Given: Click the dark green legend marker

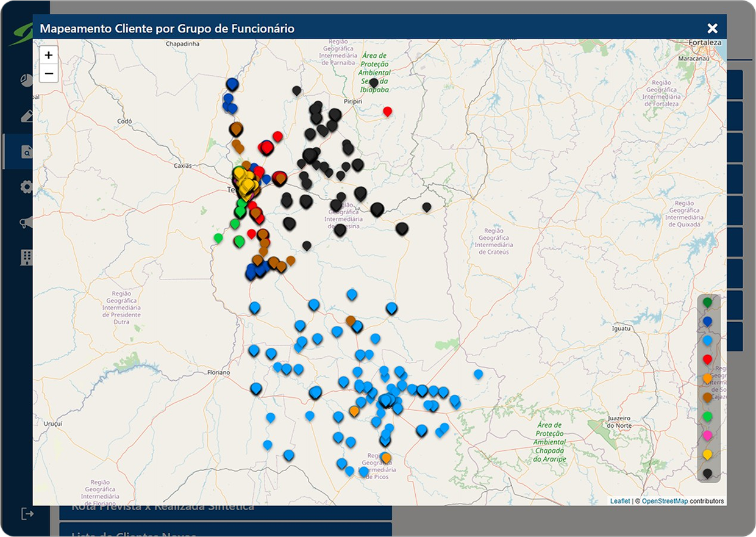Looking at the screenshot, I should tap(707, 302).
